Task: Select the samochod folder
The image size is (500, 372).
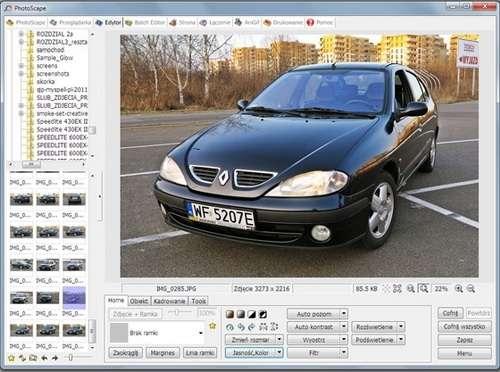Action: [x=50, y=50]
